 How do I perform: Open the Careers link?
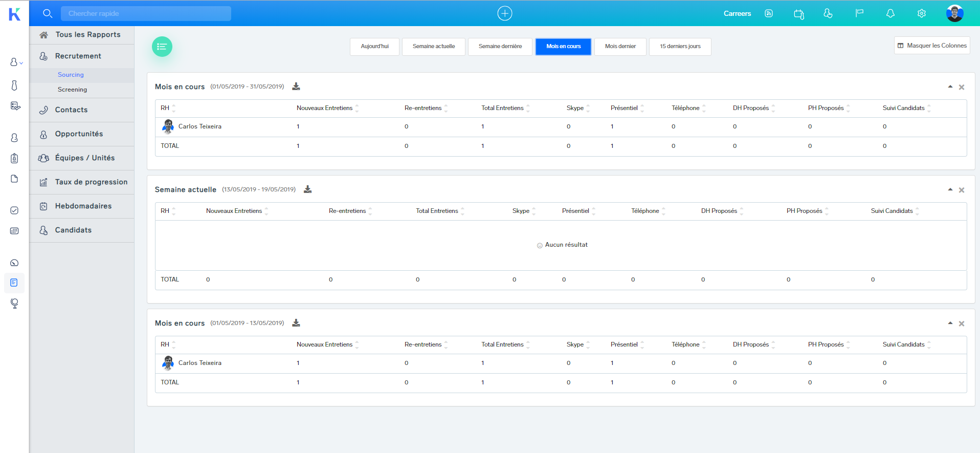click(737, 13)
